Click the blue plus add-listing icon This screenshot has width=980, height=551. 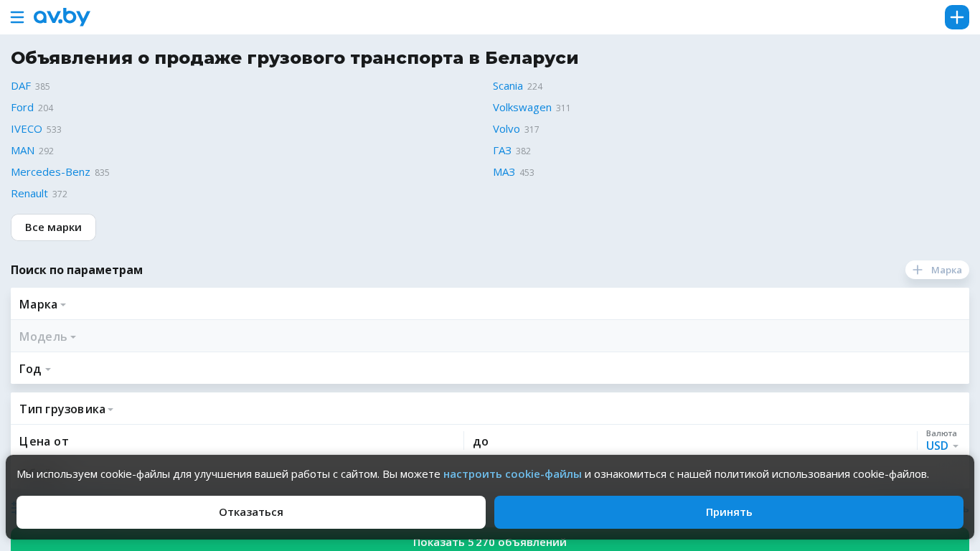click(x=956, y=17)
